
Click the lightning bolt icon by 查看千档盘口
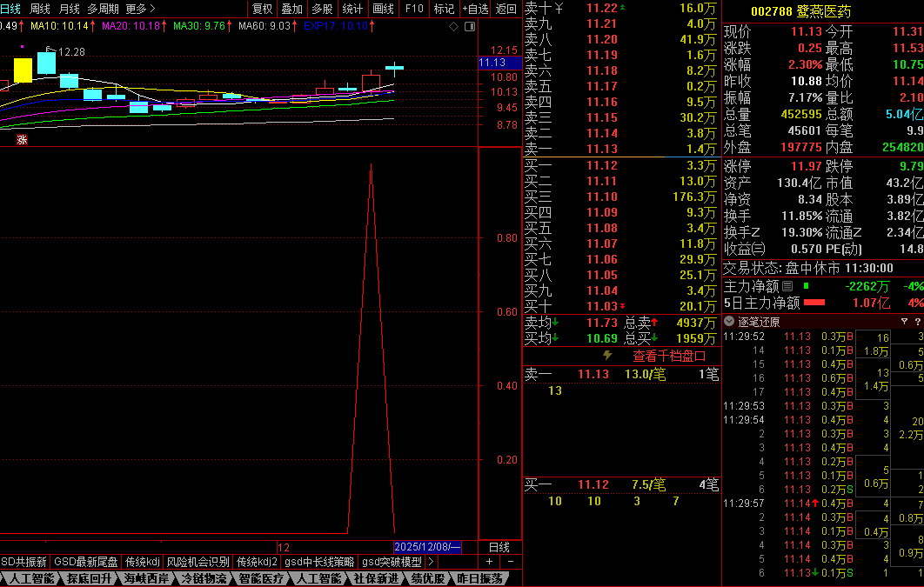[x=607, y=356]
